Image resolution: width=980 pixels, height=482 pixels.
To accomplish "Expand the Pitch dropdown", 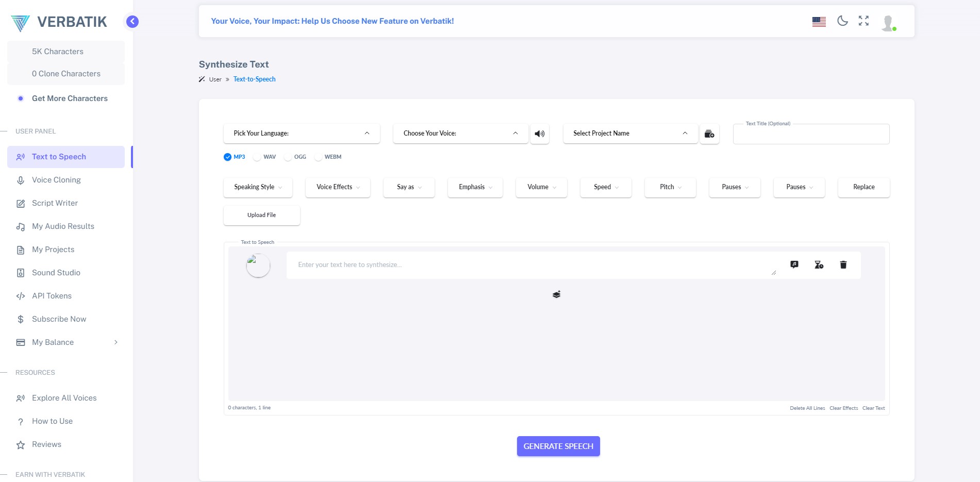I will click(670, 187).
